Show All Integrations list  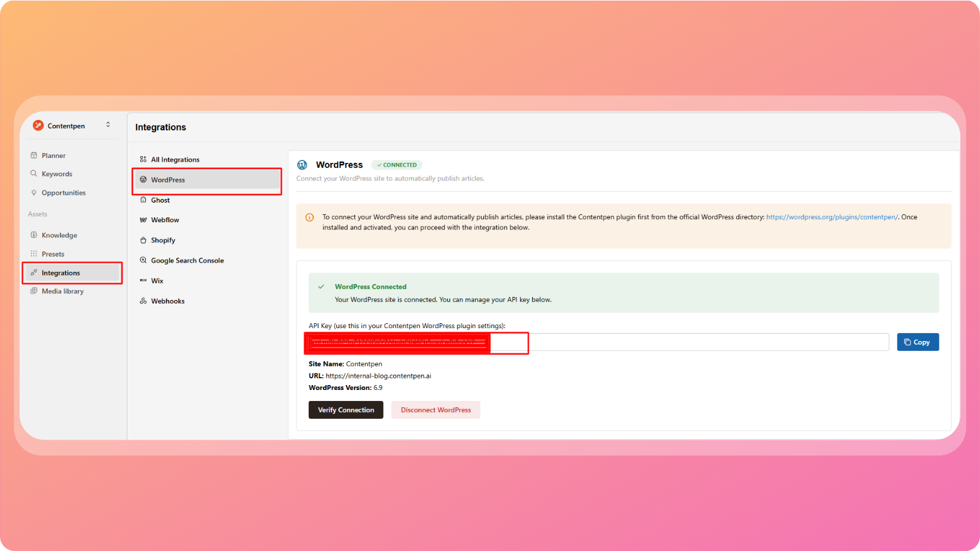[175, 160]
